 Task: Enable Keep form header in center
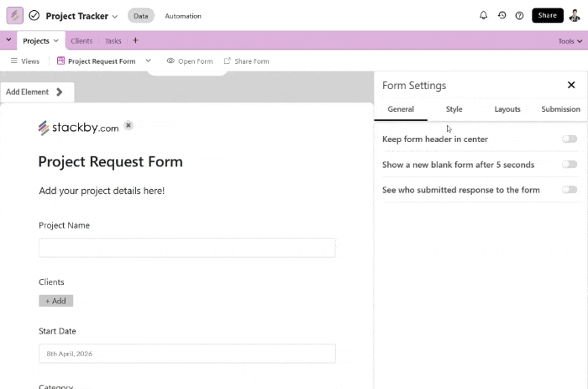coord(570,139)
